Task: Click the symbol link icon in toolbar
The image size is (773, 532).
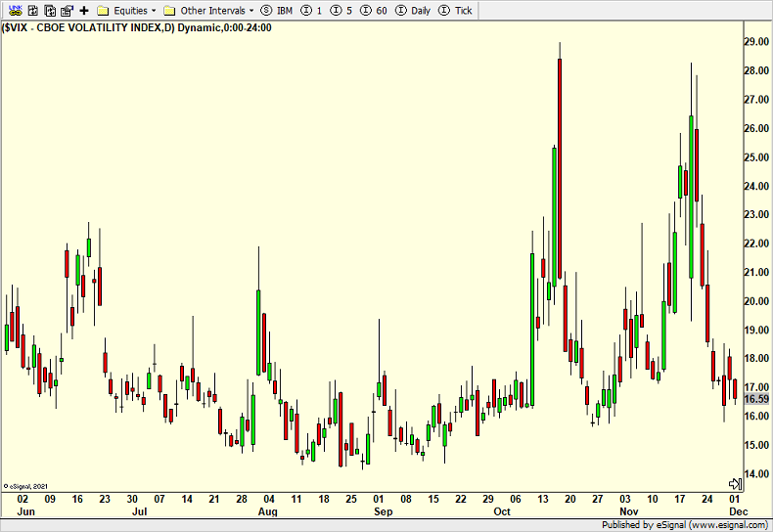Action: pos(15,11)
